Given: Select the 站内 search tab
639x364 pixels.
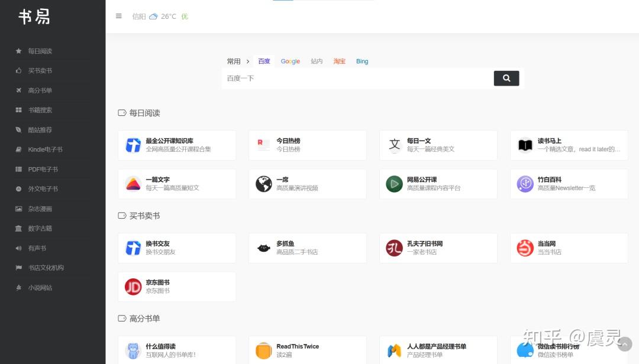Looking at the screenshot, I should pyautogui.click(x=316, y=61).
